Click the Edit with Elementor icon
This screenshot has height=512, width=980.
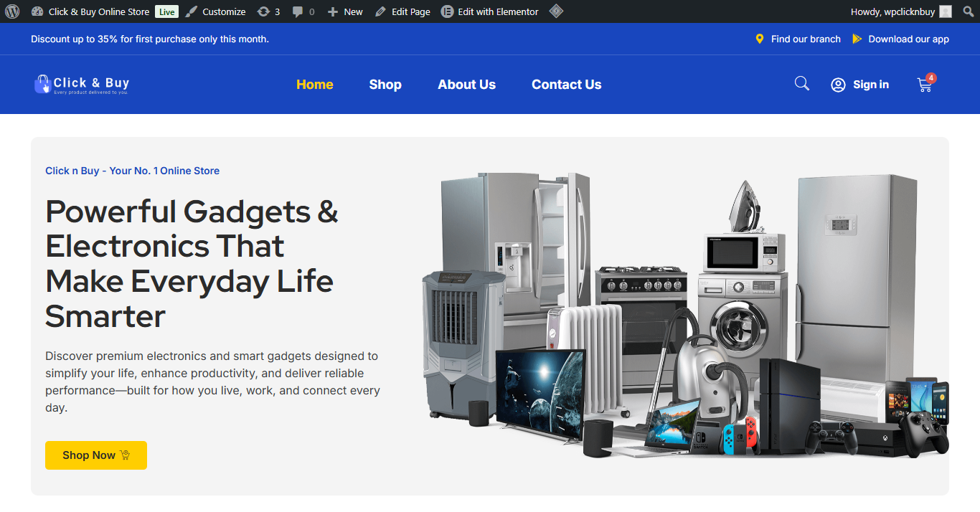[446, 11]
